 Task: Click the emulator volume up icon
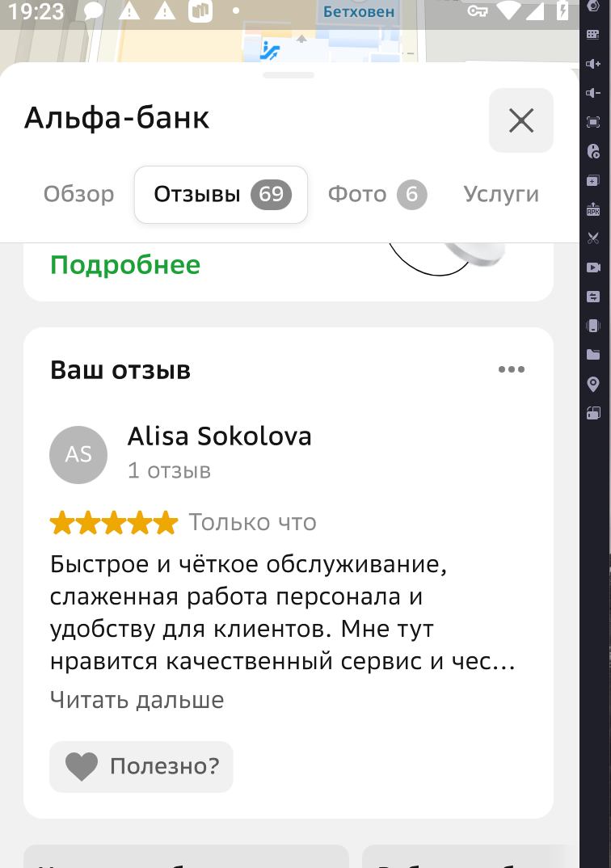point(593,64)
